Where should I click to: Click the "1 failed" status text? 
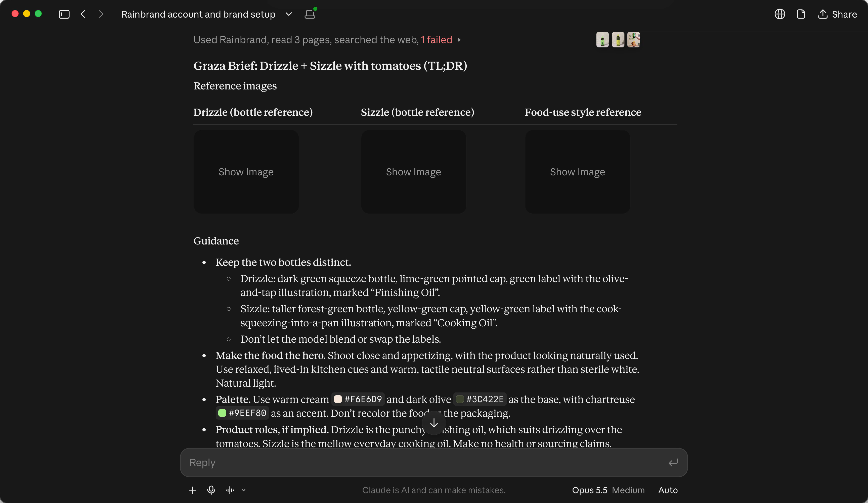click(x=437, y=40)
